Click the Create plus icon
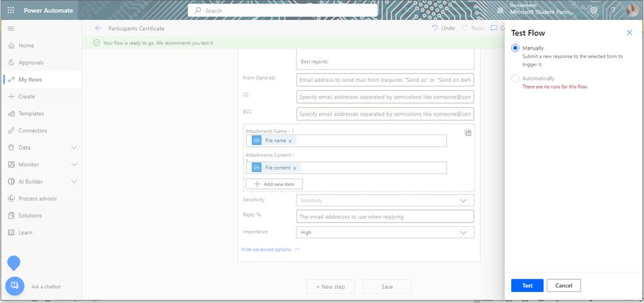 [x=11, y=97]
